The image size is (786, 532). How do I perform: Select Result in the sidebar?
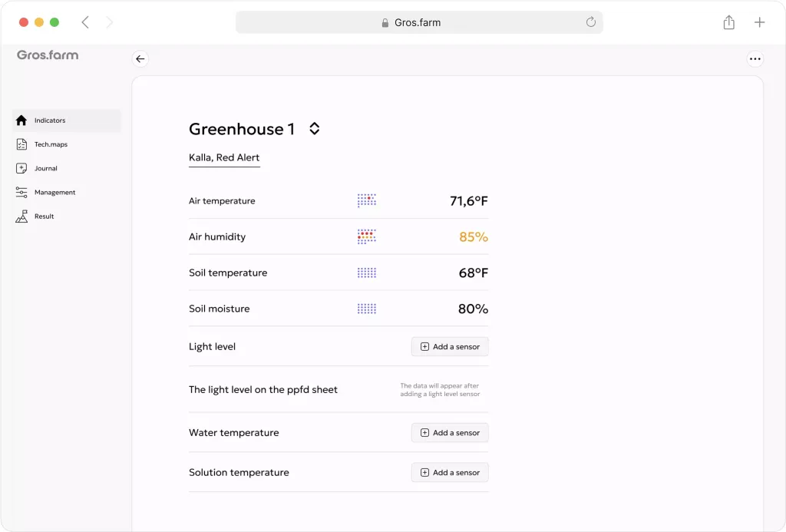click(x=67, y=216)
